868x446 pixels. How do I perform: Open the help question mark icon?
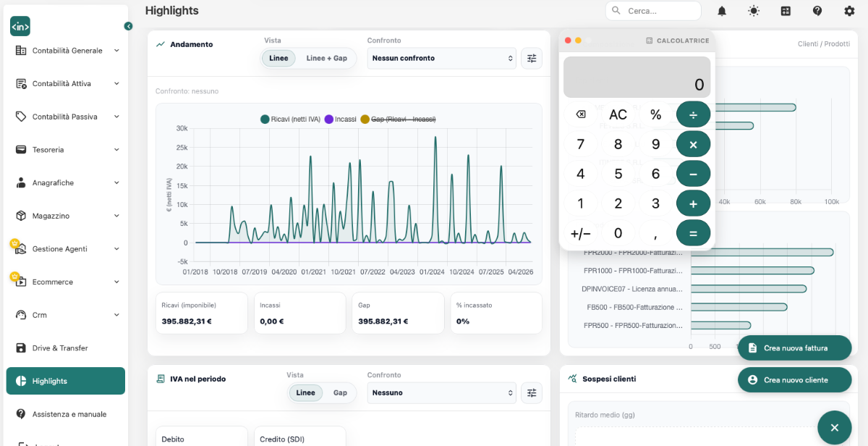pos(817,11)
